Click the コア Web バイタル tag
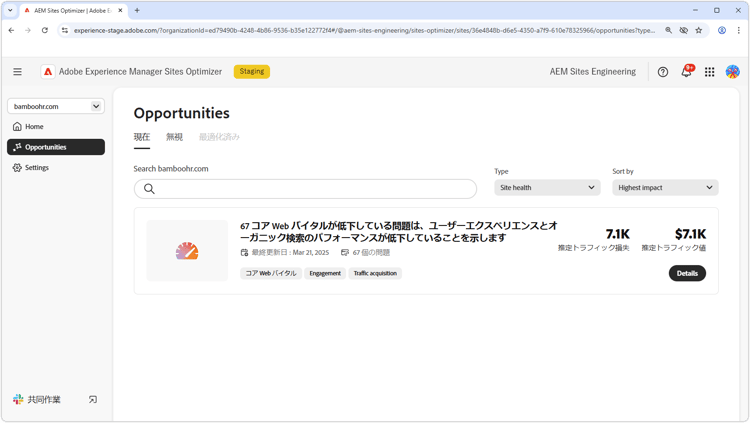This screenshot has width=750, height=423. tap(271, 273)
